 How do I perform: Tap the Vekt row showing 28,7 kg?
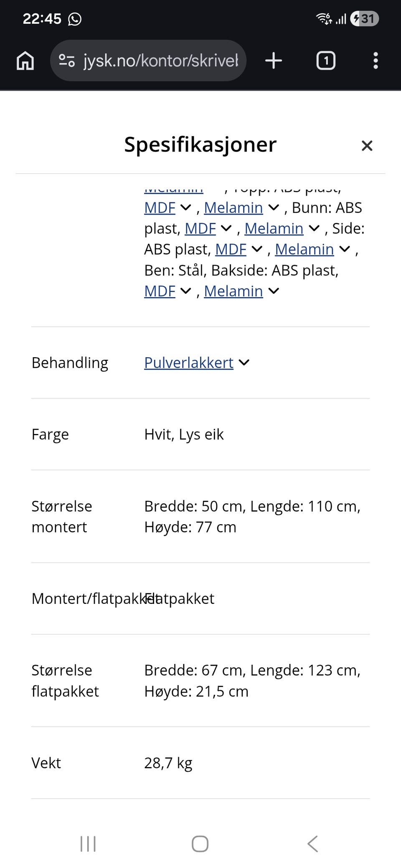click(168, 763)
